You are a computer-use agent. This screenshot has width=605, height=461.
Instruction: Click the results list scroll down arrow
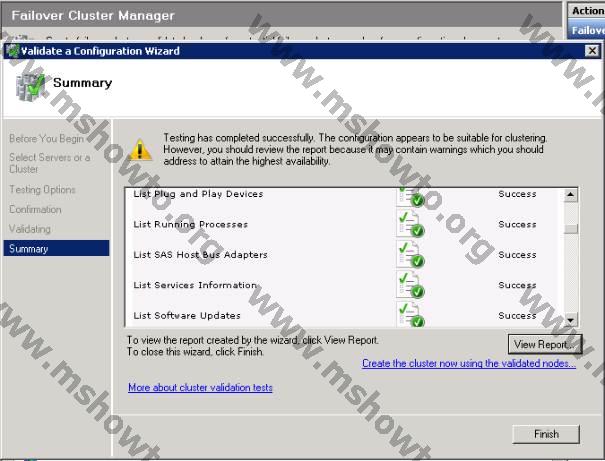(571, 319)
